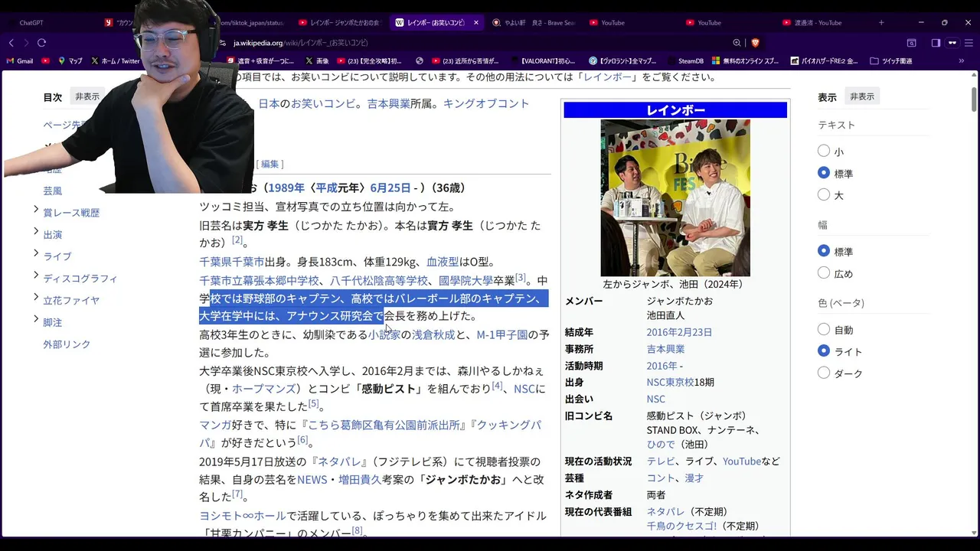980x551 pixels.
Task: Open the 浅倉秋成 link
Action: click(433, 334)
